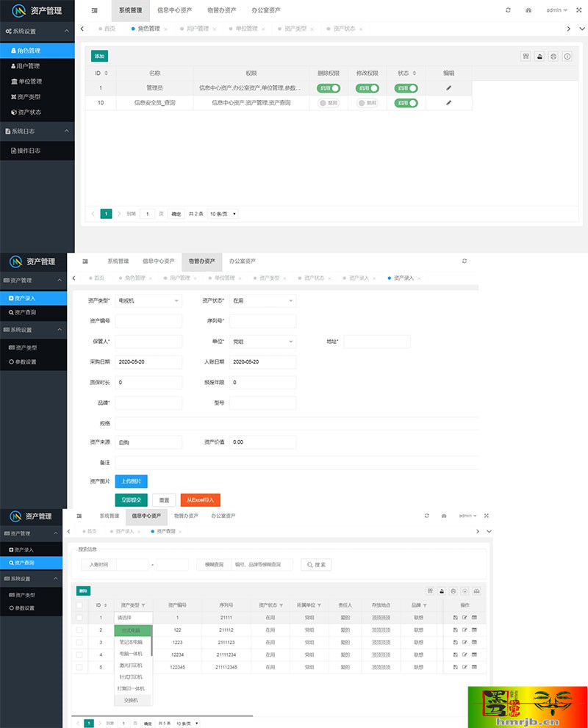
Task: Click 序列号 input field in asset form
Action: coord(262,321)
